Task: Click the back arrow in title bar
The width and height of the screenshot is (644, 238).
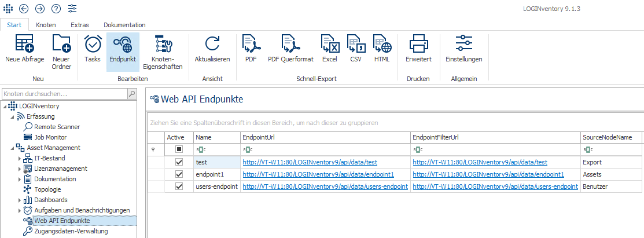Action: point(24,8)
